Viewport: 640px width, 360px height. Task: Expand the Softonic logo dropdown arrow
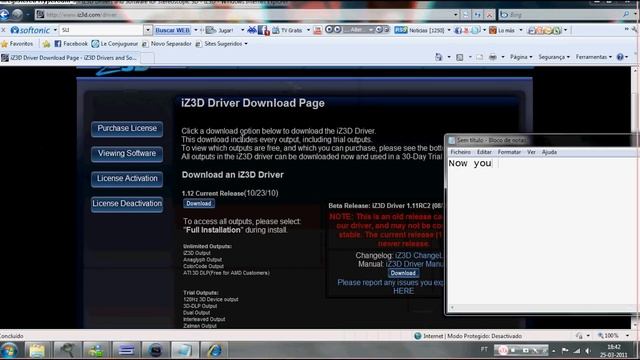pyautogui.click(x=55, y=30)
